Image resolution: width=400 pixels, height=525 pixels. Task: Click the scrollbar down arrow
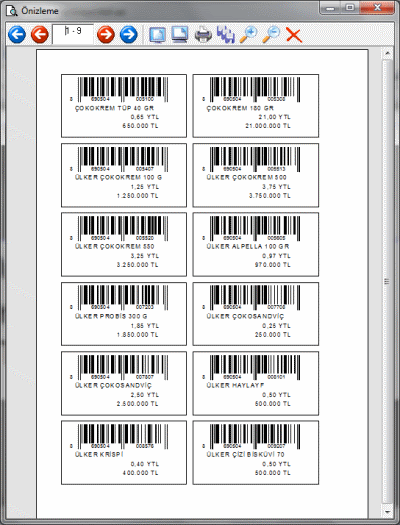point(387,512)
